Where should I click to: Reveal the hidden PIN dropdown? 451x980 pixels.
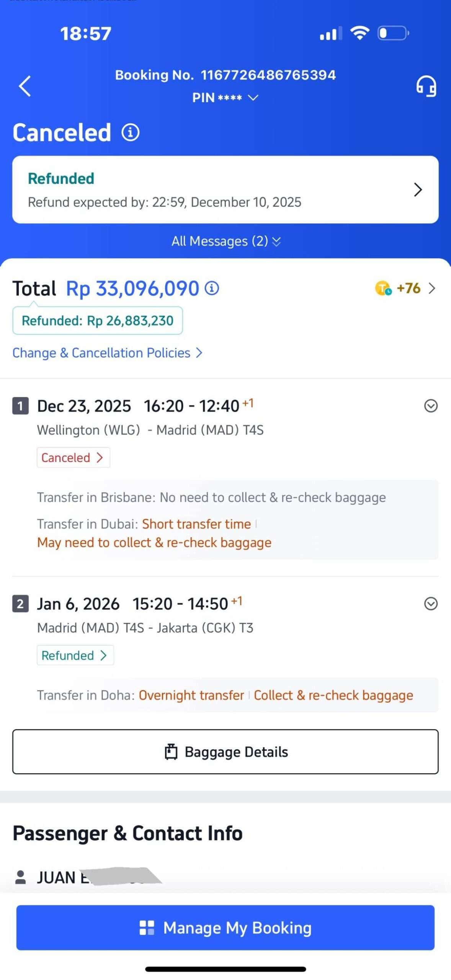[225, 98]
